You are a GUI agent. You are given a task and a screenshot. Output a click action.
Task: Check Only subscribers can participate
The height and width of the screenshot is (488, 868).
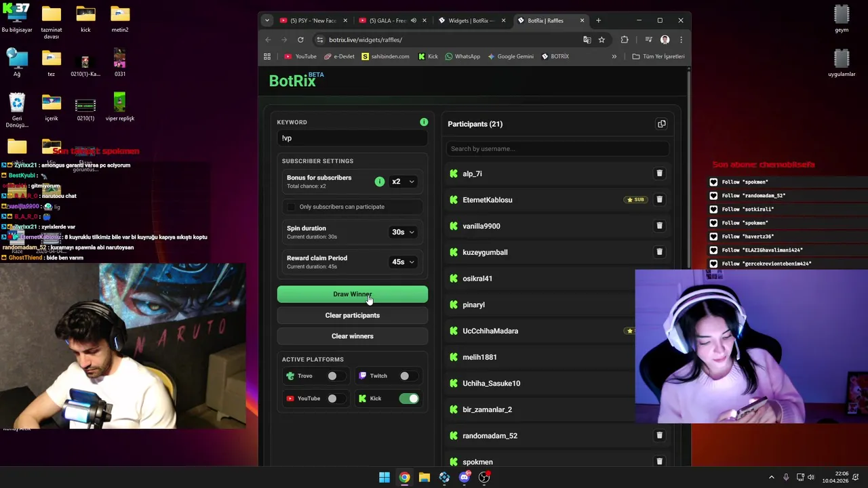[292, 207]
